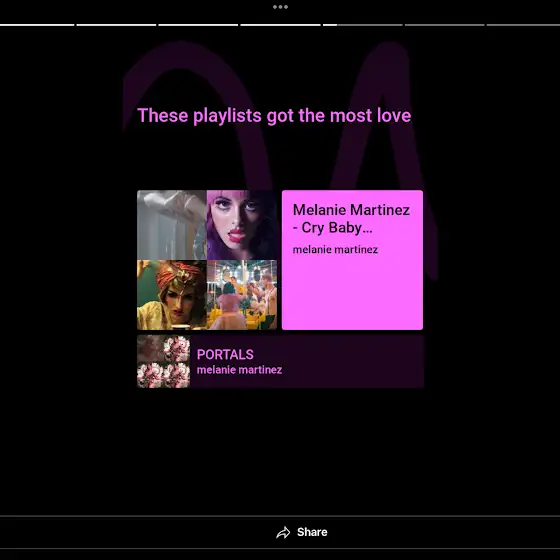The height and width of the screenshot is (560, 560).
Task: Open the Melanie Martinez Cry Baby pink card
Action: pyautogui.click(x=352, y=260)
